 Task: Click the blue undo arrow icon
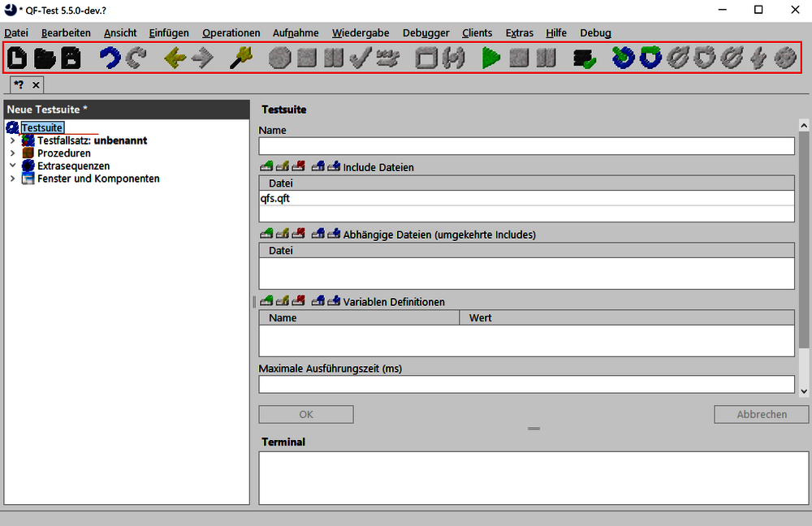[x=110, y=58]
